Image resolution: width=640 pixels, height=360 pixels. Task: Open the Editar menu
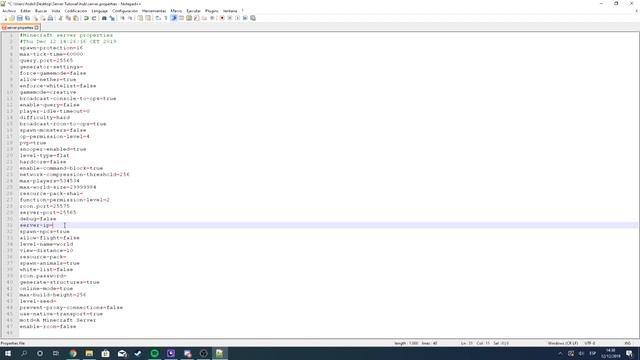[x=25, y=11]
